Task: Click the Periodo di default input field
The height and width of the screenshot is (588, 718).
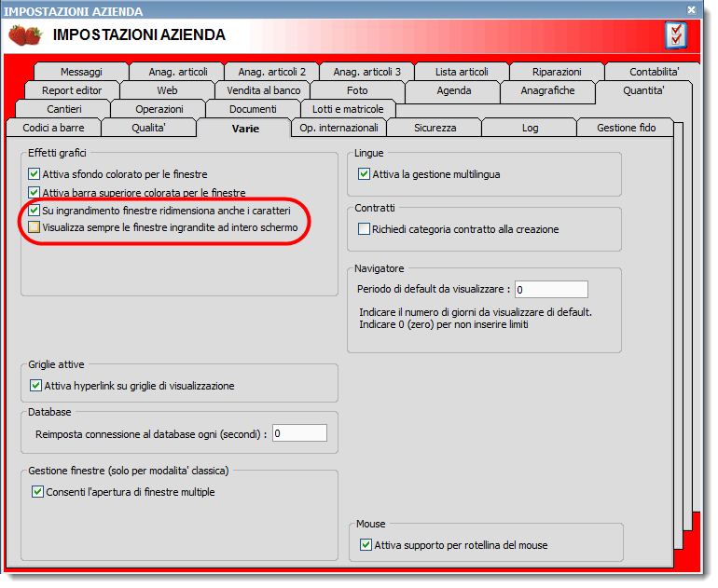Action: (551, 289)
